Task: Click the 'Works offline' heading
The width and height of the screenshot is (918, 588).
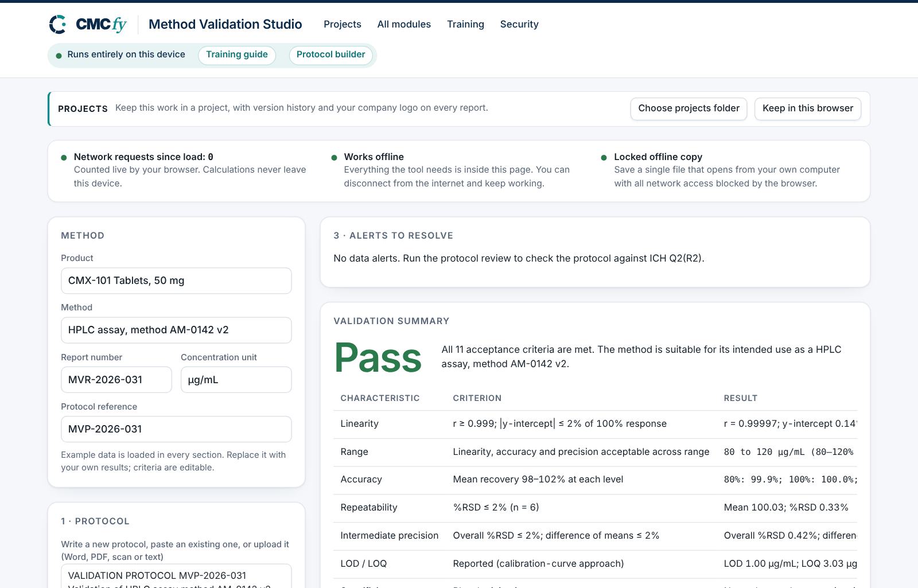Action: tap(374, 157)
